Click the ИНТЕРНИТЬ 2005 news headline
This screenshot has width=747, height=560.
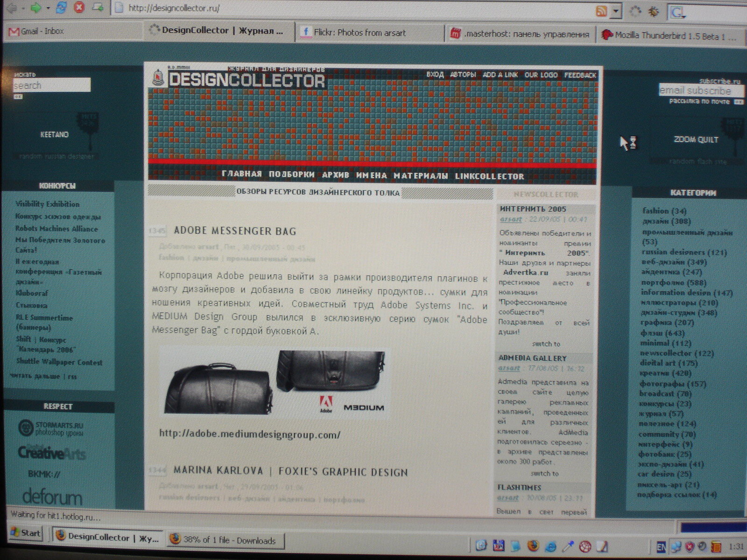(x=533, y=209)
